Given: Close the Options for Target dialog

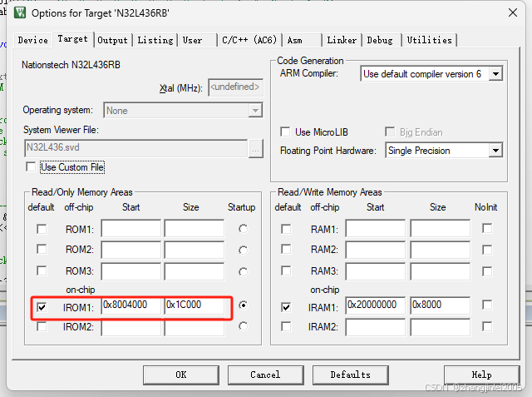Looking at the screenshot, I should pyautogui.click(x=513, y=13).
